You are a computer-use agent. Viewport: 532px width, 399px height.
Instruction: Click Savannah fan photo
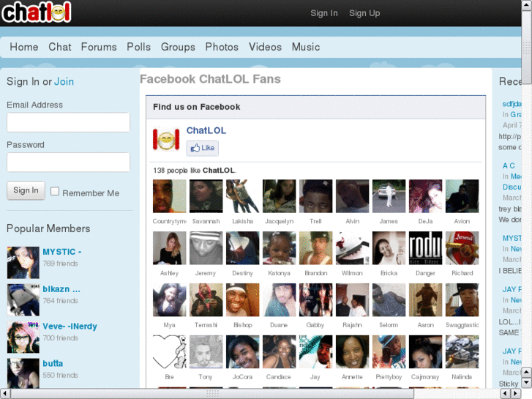click(206, 196)
